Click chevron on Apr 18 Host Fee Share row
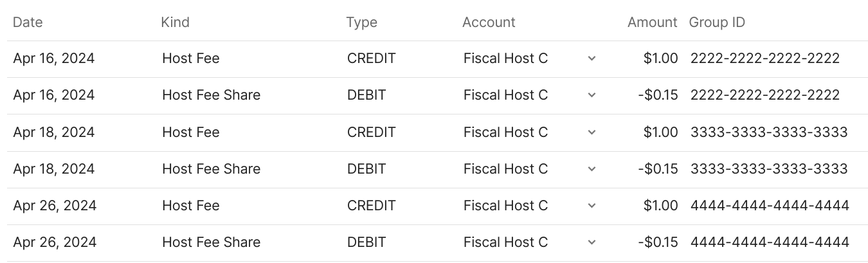Screen dimensions: 868x263 (592, 169)
